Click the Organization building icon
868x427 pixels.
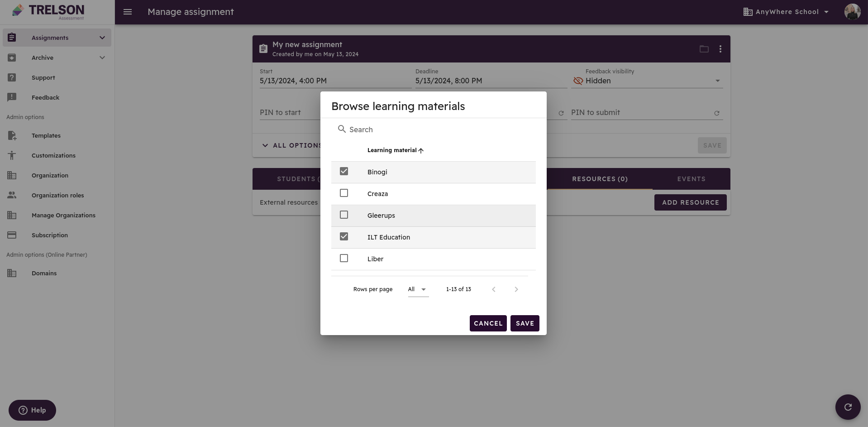click(12, 175)
